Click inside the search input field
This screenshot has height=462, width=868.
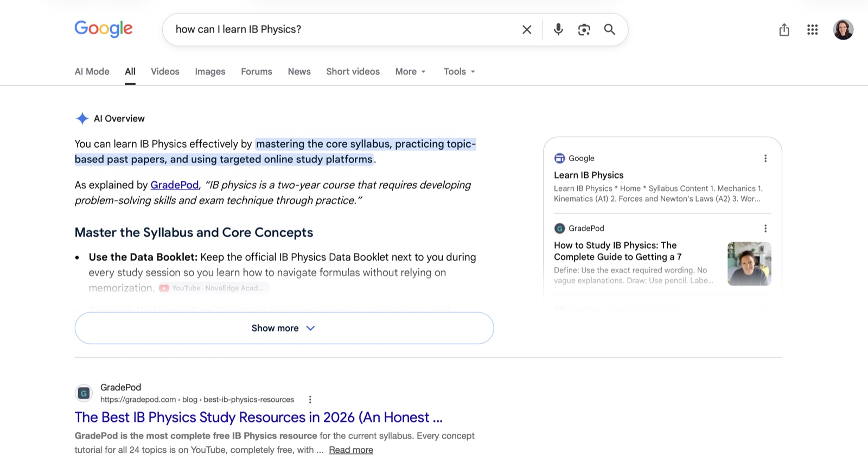342,29
